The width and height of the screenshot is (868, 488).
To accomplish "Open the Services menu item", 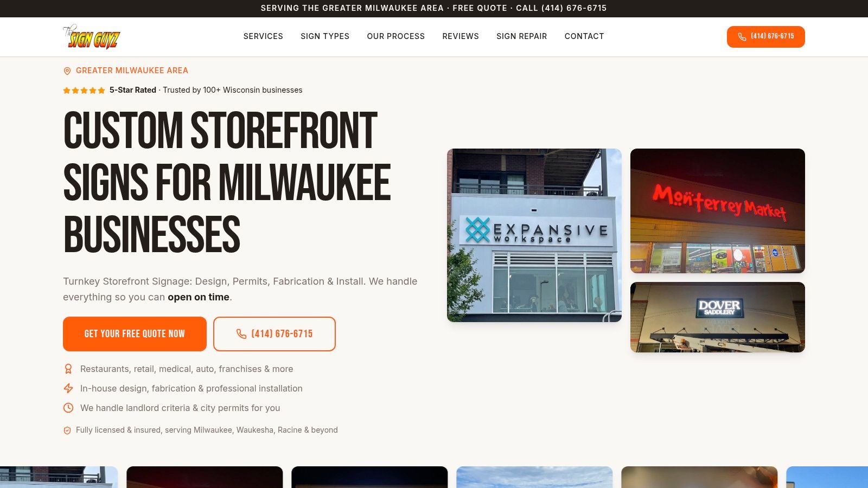I will [263, 36].
